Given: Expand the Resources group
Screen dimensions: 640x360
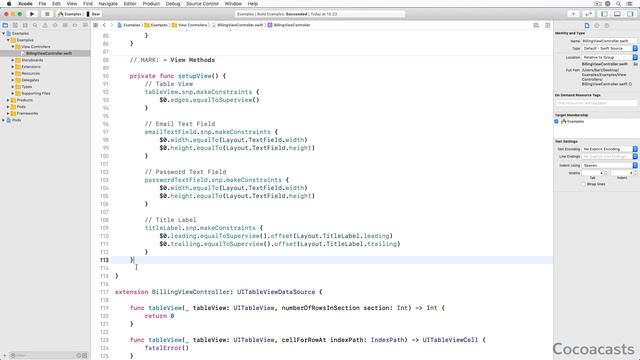Looking at the screenshot, I should point(13,73).
